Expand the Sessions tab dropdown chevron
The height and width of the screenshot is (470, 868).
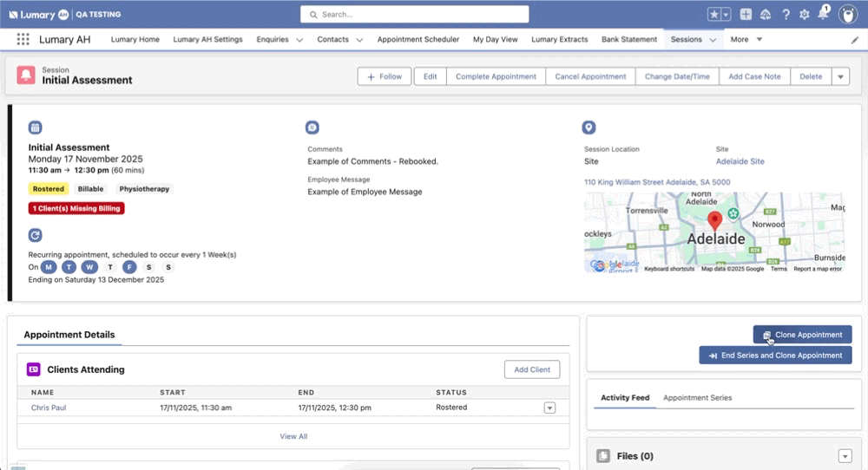[x=713, y=40]
